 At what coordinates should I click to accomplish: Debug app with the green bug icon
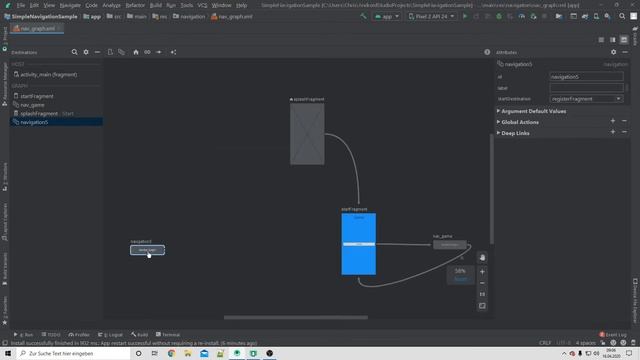pyautogui.click(x=499, y=16)
